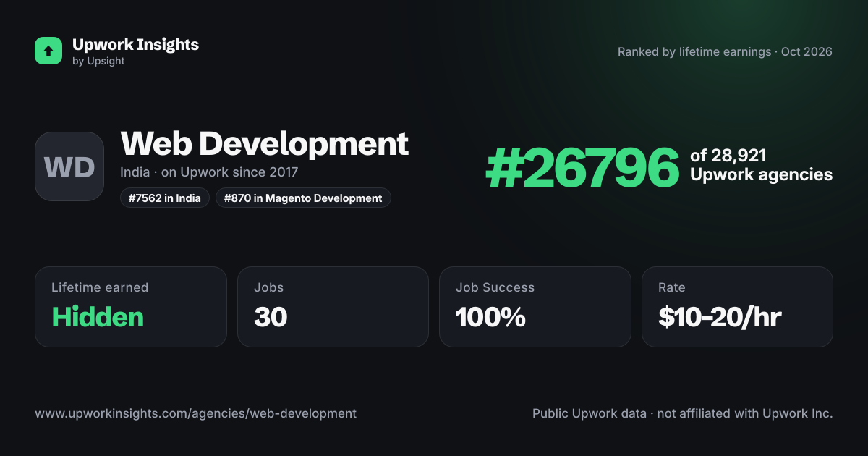The height and width of the screenshot is (456, 868).
Task: Click the WD agency avatar tile
Action: tap(69, 166)
